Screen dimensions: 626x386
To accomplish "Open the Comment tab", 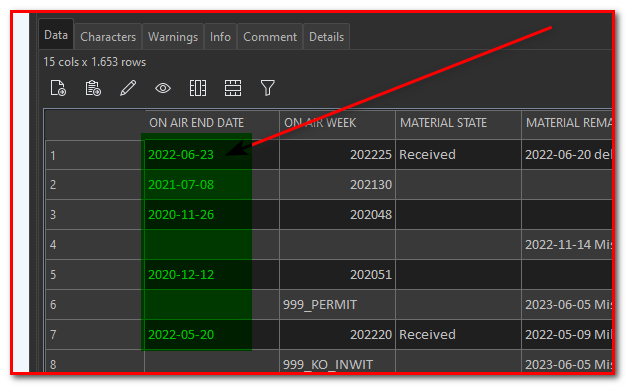I will click(270, 37).
